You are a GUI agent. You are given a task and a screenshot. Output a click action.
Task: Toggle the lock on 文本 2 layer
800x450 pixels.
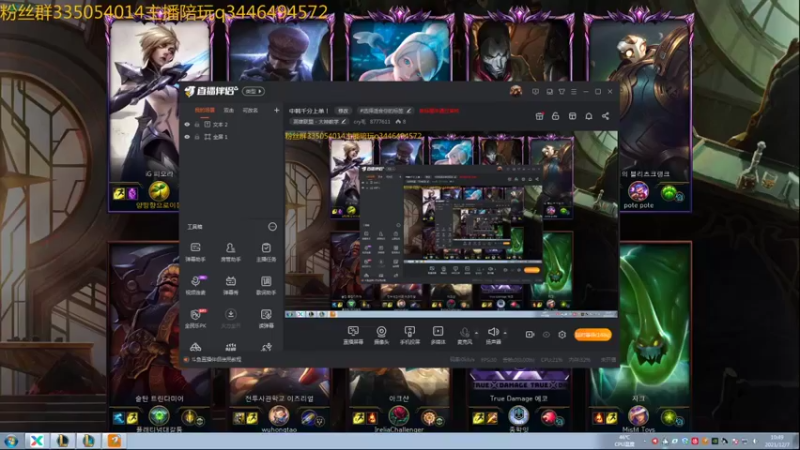pyautogui.click(x=197, y=124)
